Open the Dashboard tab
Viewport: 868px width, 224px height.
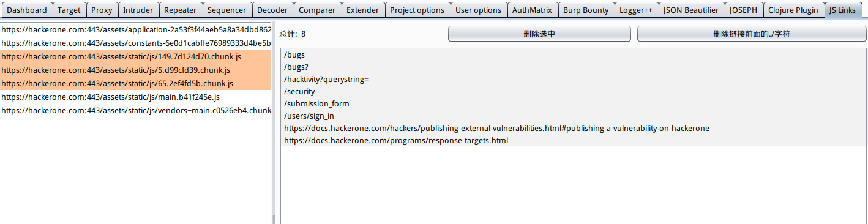[x=27, y=10]
